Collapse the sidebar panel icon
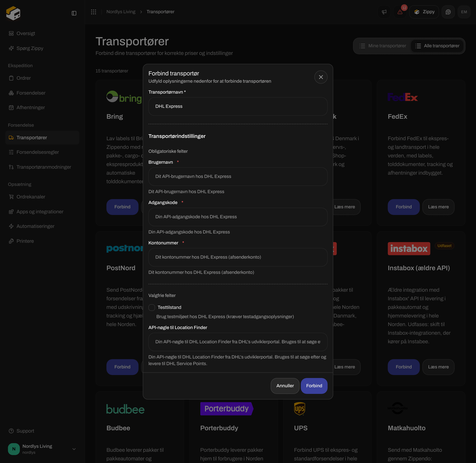Image resolution: width=476 pixels, height=463 pixels. 74,13
